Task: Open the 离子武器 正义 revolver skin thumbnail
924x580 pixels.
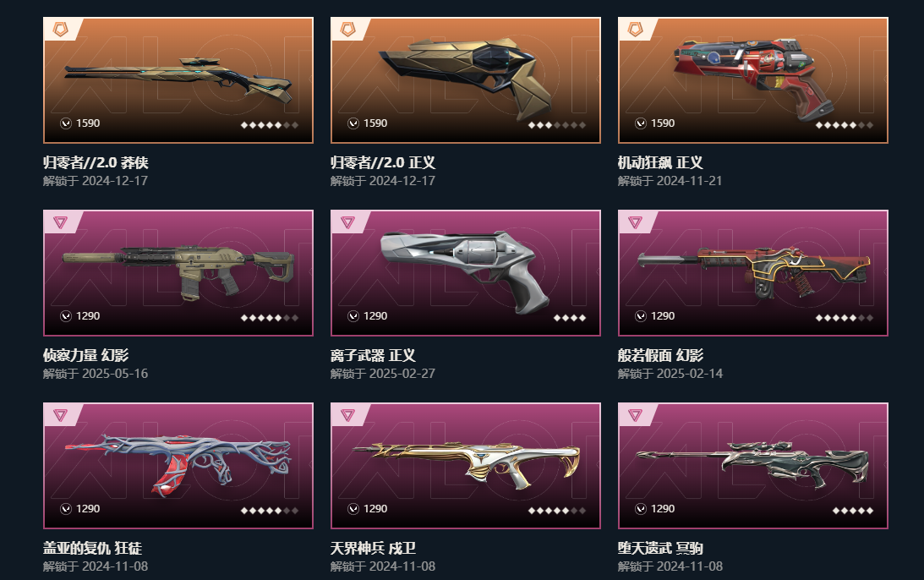Action: (x=466, y=273)
